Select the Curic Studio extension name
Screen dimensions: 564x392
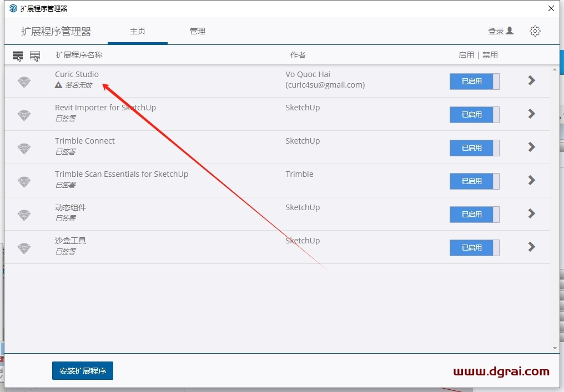coord(77,74)
